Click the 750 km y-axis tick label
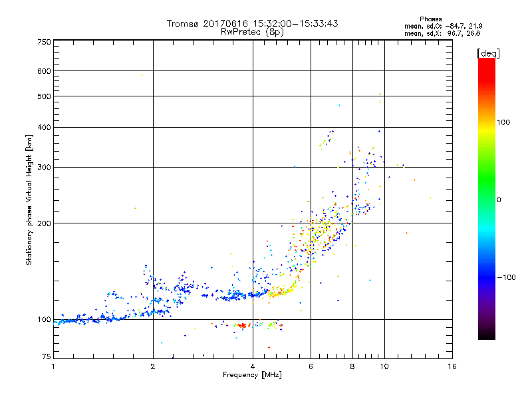Image resolution: width=532 pixels, height=399 pixels. pos(45,42)
